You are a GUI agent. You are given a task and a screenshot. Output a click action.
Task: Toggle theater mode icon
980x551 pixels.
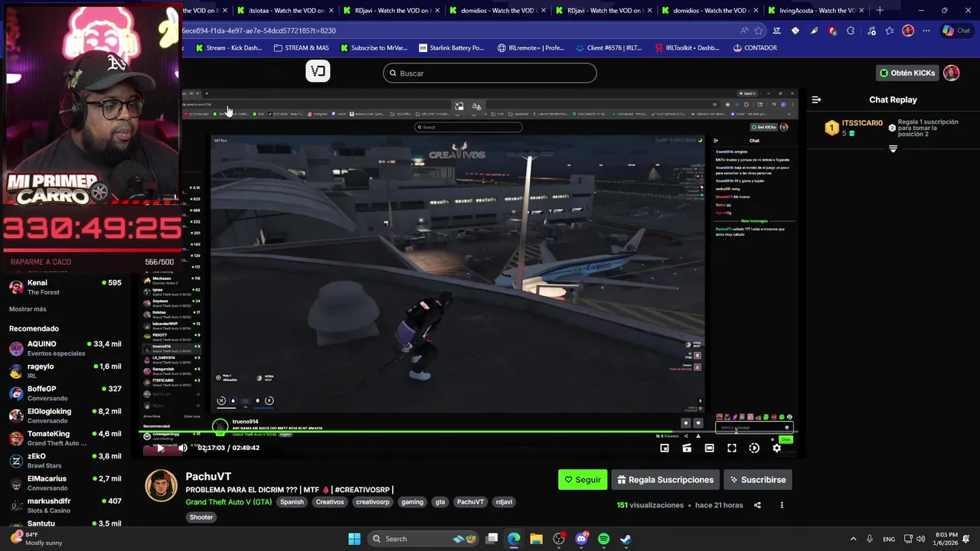click(709, 448)
